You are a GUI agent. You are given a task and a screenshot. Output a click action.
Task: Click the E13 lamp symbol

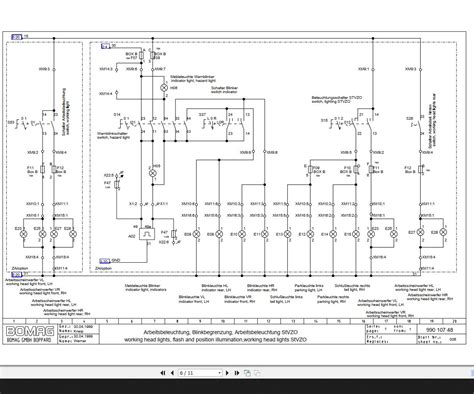[288, 234]
